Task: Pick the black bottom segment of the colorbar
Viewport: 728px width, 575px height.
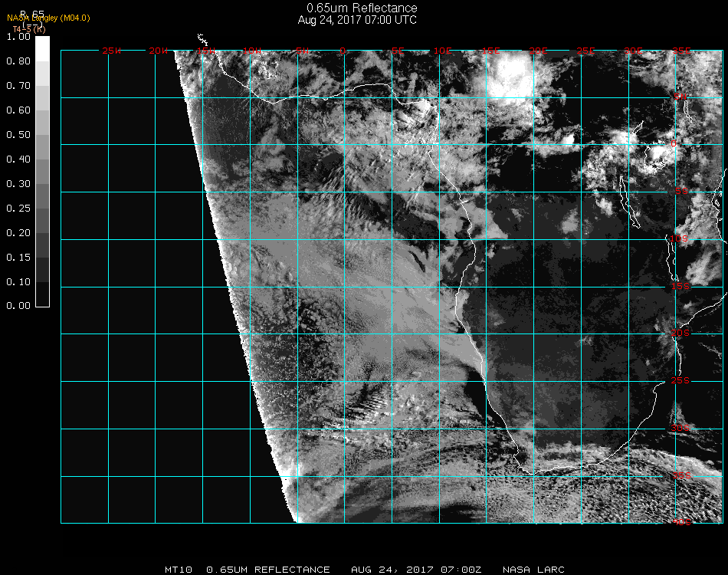Action: (42, 294)
